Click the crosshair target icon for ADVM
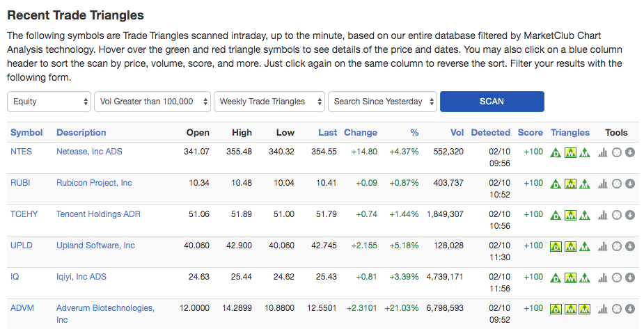Viewport: 644px width, 329px height. click(x=616, y=309)
